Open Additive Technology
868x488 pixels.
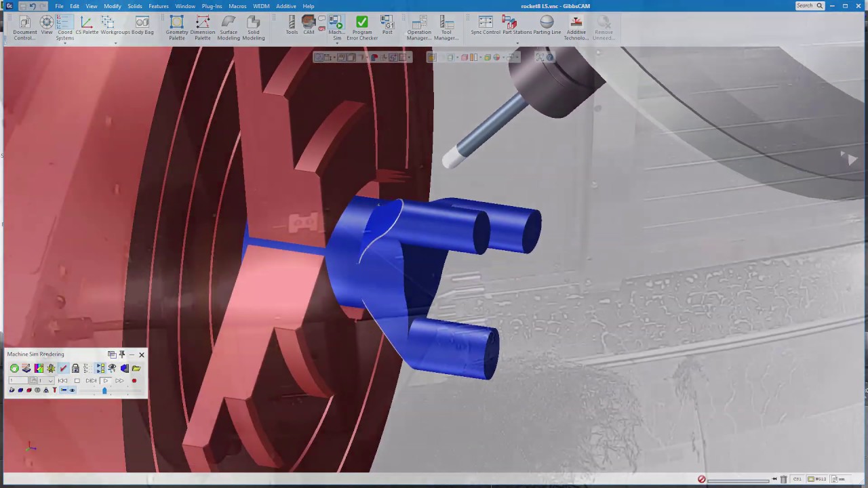pos(576,28)
